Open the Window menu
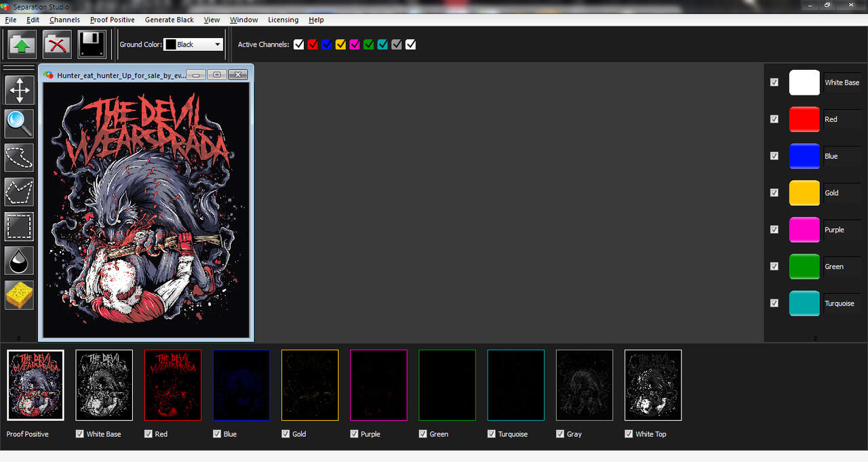 (x=244, y=20)
